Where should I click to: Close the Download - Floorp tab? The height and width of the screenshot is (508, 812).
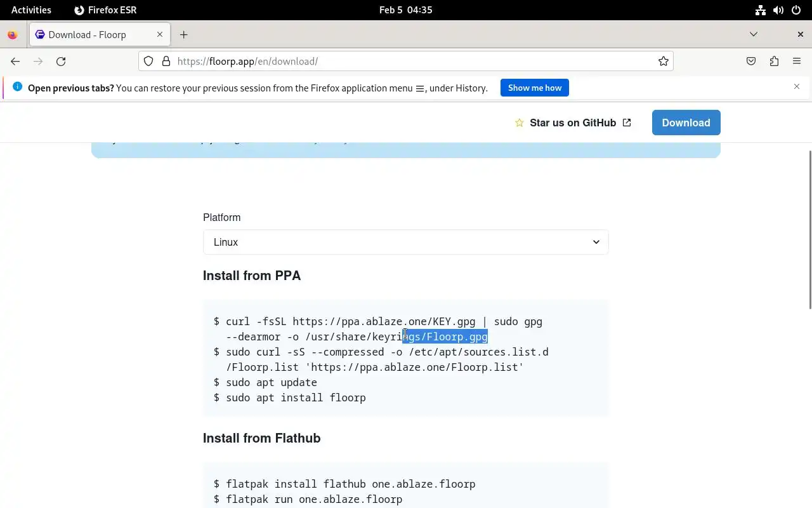click(x=160, y=34)
